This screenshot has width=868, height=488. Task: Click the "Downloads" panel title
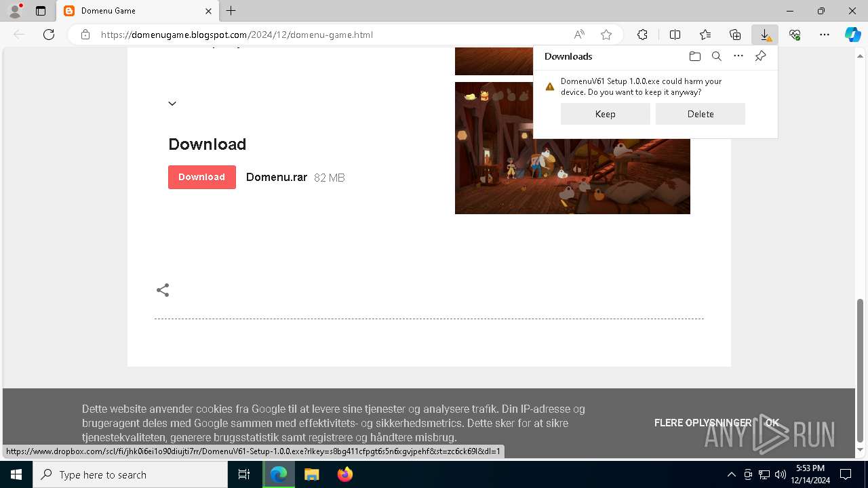[x=568, y=56]
